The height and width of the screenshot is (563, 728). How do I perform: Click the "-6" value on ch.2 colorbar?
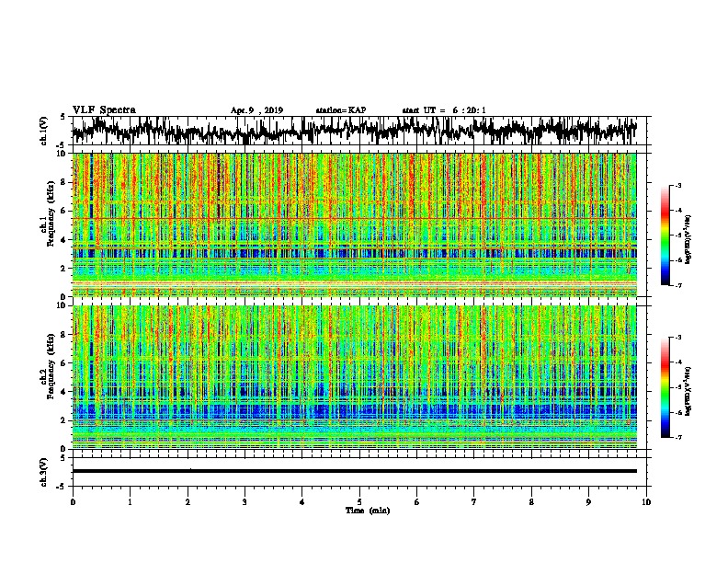[x=677, y=412]
